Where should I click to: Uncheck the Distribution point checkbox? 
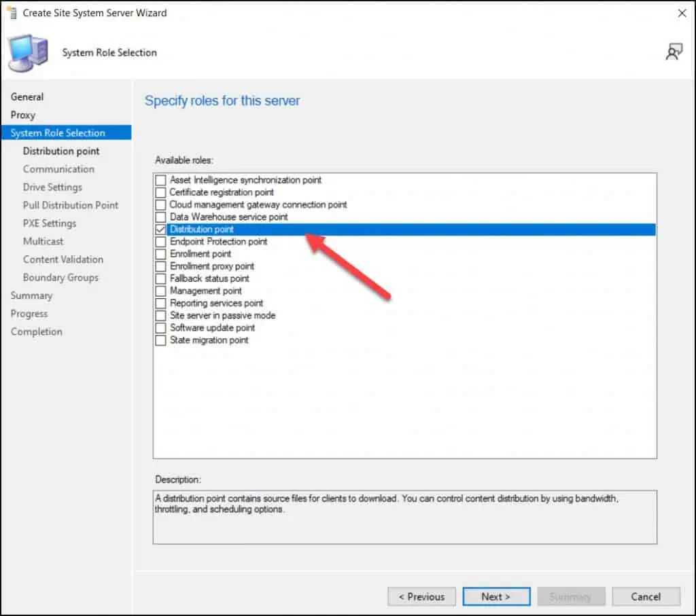pyautogui.click(x=160, y=230)
